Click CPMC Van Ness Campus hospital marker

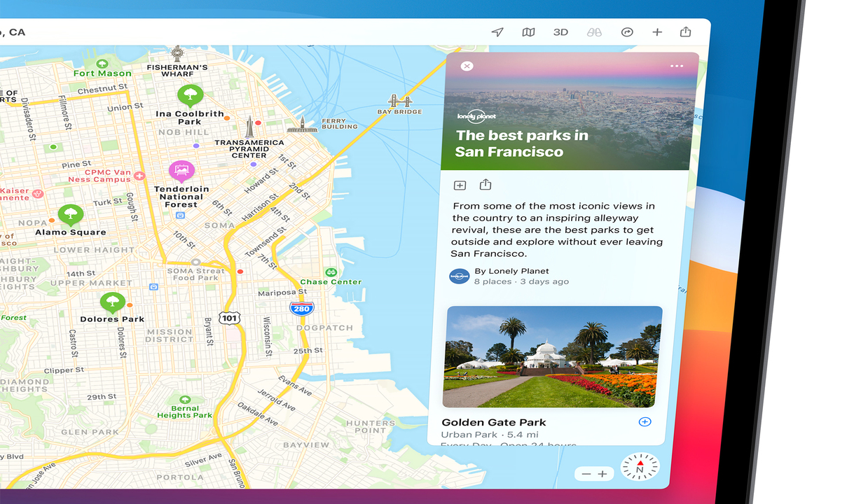[x=139, y=176]
